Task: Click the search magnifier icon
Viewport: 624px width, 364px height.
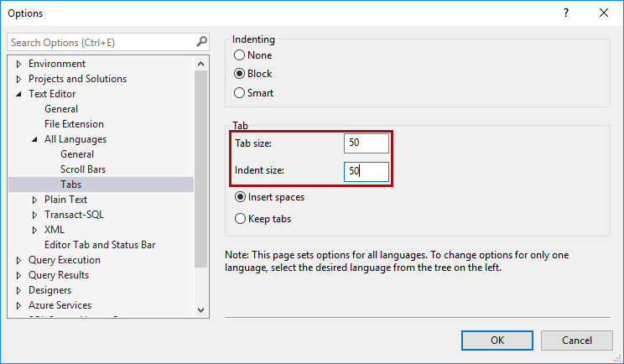Action: pyautogui.click(x=201, y=42)
